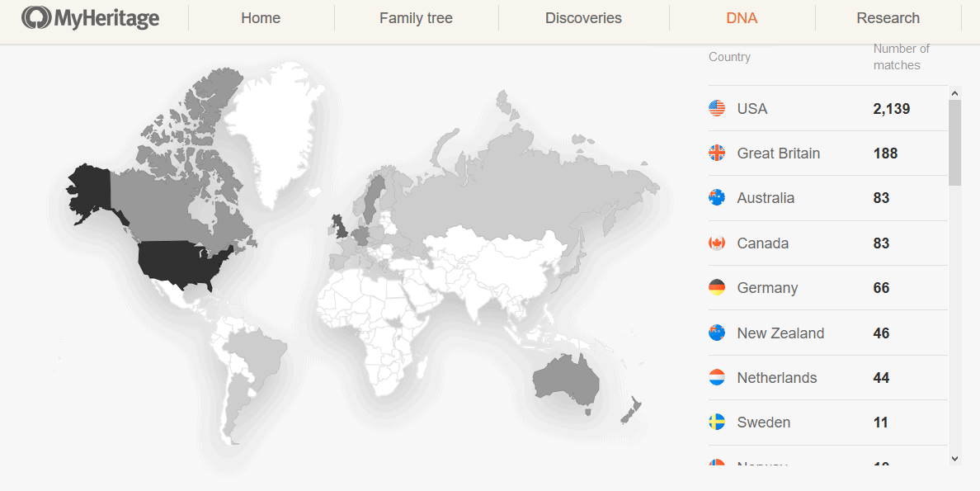Open the Research menu
Image resolution: width=980 pixels, height=491 pixels.
click(888, 18)
